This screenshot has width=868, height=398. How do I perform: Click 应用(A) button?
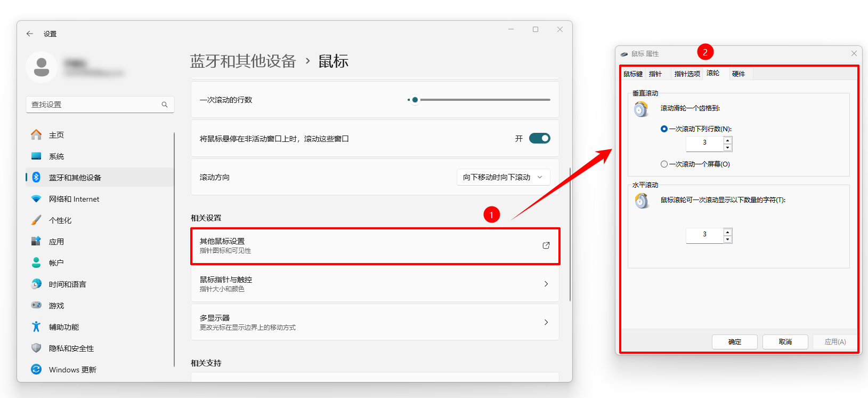click(835, 341)
